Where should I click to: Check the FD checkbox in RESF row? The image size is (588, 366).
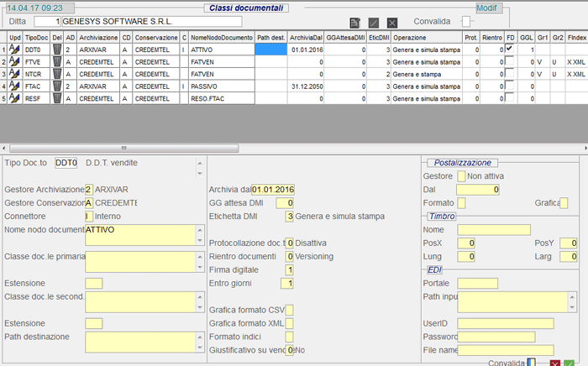509,97
